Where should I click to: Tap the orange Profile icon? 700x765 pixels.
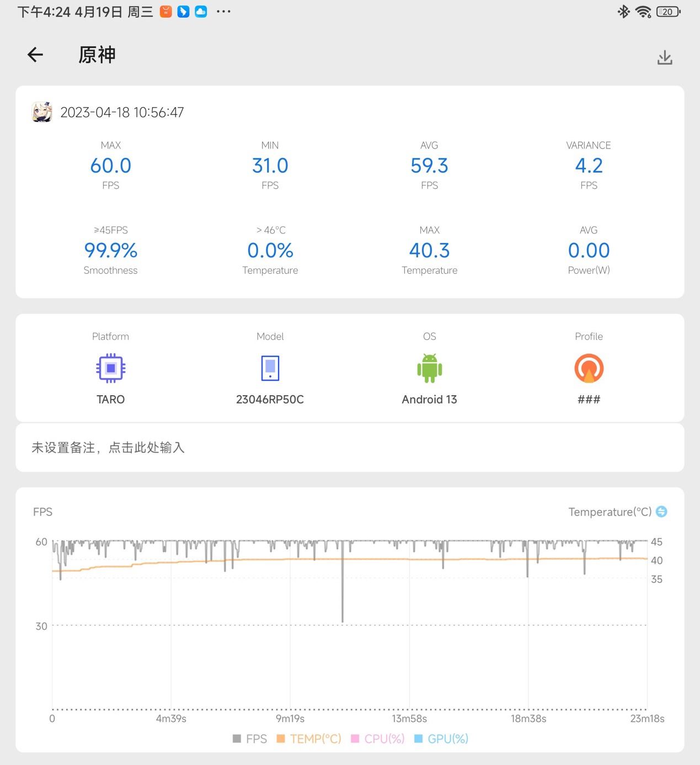[x=589, y=368]
